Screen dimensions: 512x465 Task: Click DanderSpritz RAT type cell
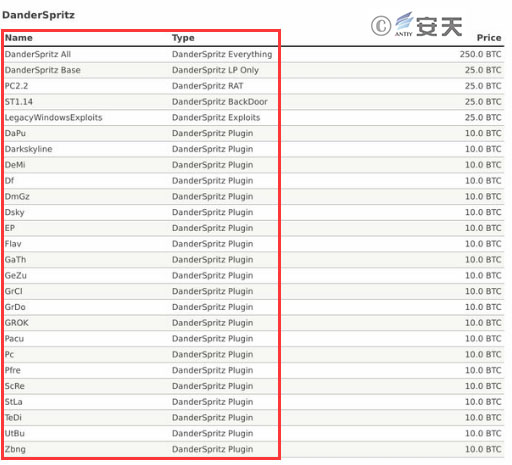pos(207,86)
